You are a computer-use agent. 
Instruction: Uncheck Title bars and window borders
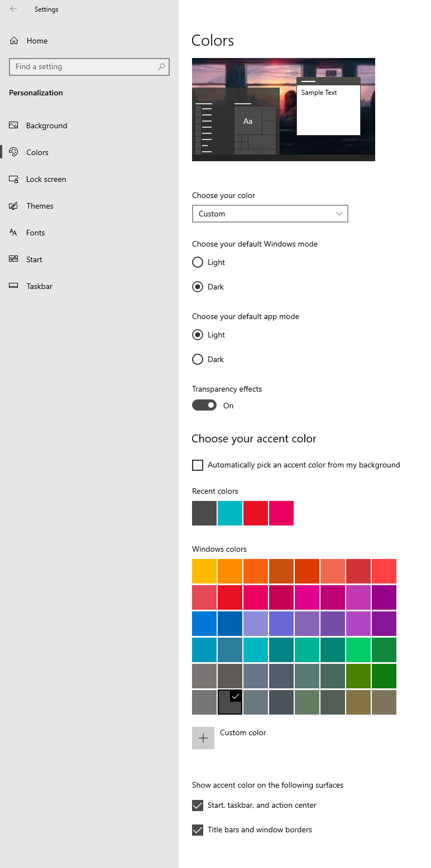tap(198, 830)
